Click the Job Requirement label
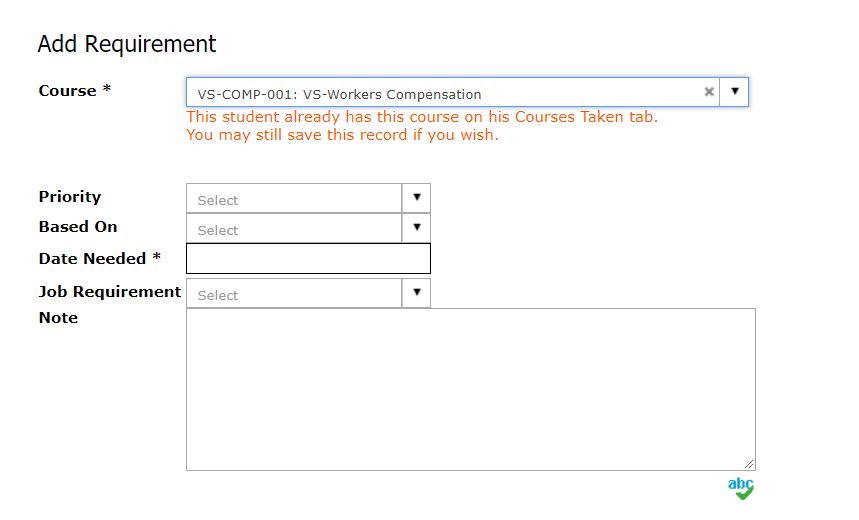 [110, 292]
